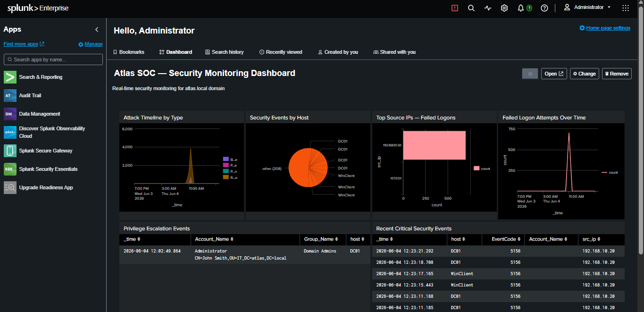Screen dimensions: 644x312
Task: Sort Recent Critical Events by _time
Action: pyautogui.click(x=385, y=239)
